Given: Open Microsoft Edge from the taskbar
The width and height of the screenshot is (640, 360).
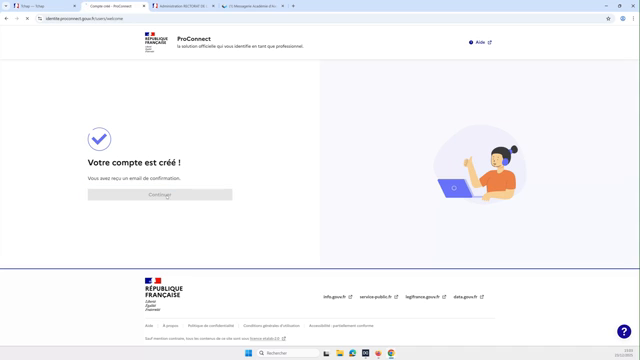Looking at the screenshot, I should point(353,353).
